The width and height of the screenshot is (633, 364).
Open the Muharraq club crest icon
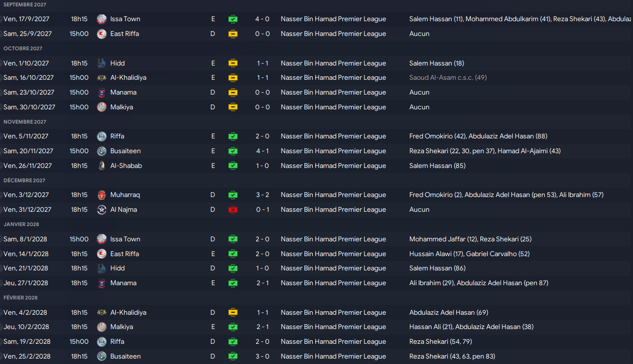pyautogui.click(x=101, y=195)
